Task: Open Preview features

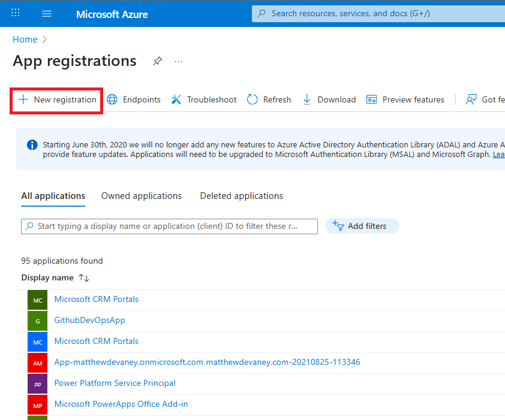Action: (x=405, y=100)
